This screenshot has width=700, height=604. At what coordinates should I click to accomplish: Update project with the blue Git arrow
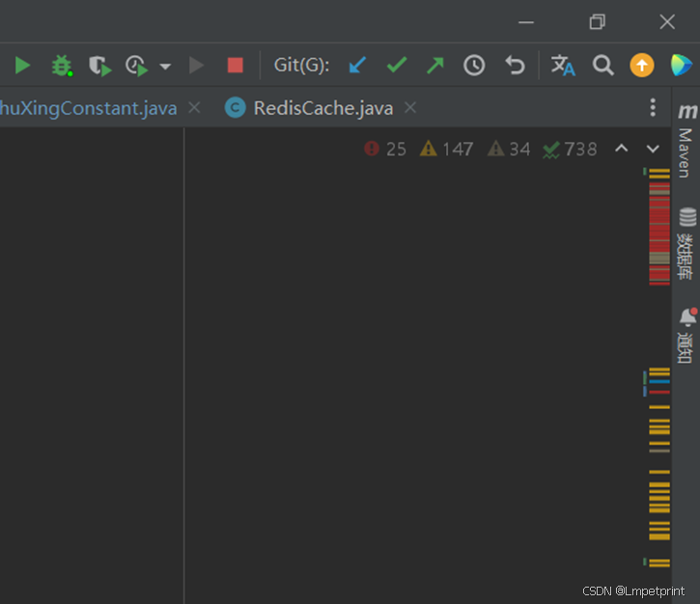pyautogui.click(x=357, y=66)
